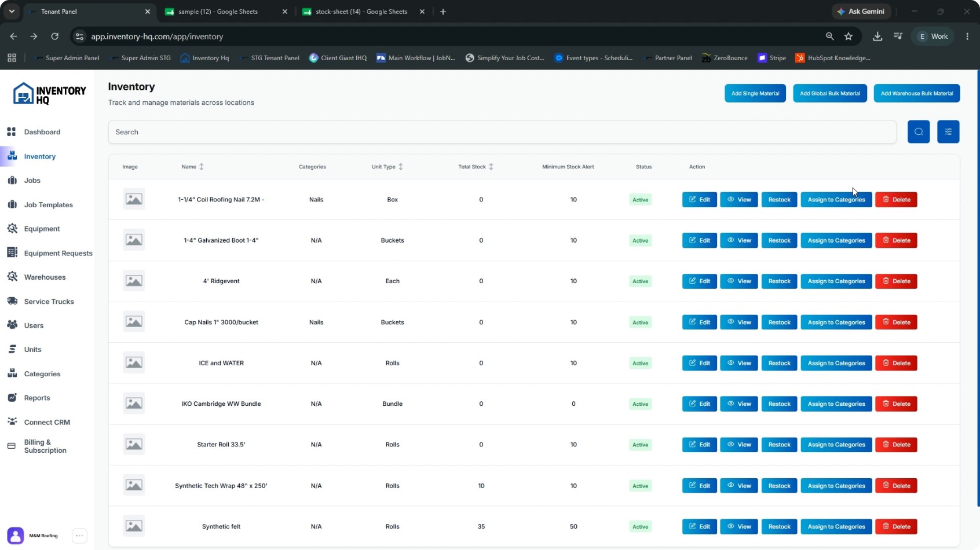Viewport: 980px width, 550px height.
Task: Open Billing & Subscription page
Action: tap(45, 446)
